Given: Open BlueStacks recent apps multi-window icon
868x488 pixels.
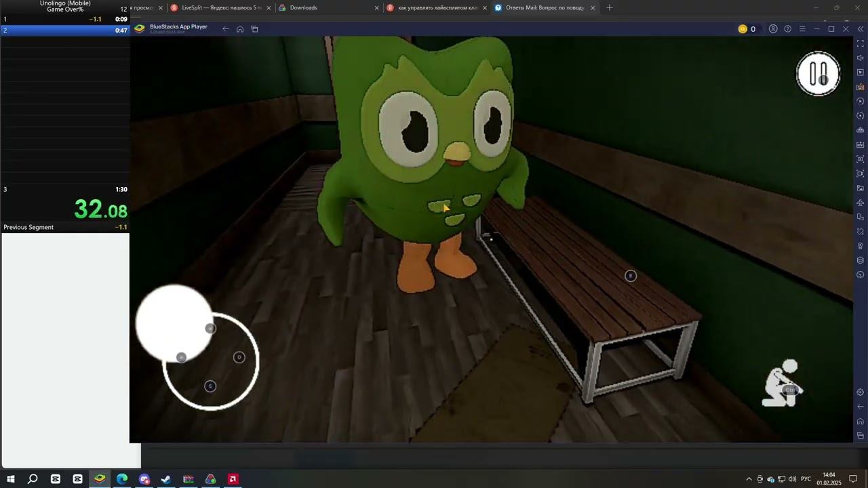Looking at the screenshot, I should click(255, 29).
